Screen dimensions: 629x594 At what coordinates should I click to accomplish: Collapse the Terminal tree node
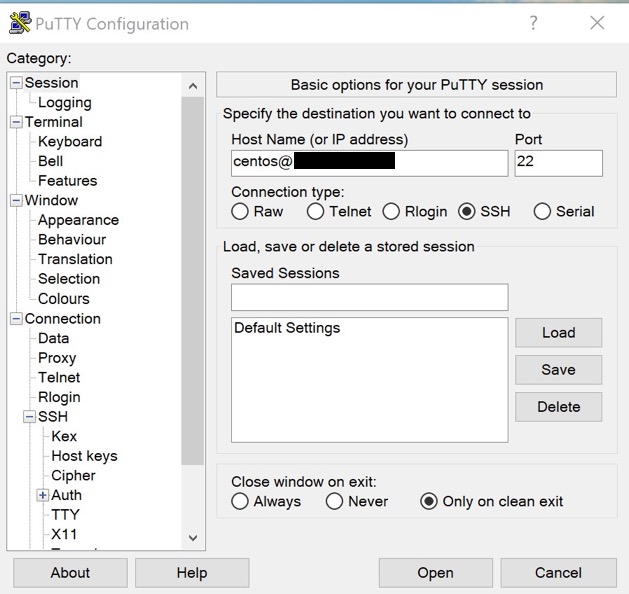[16, 122]
